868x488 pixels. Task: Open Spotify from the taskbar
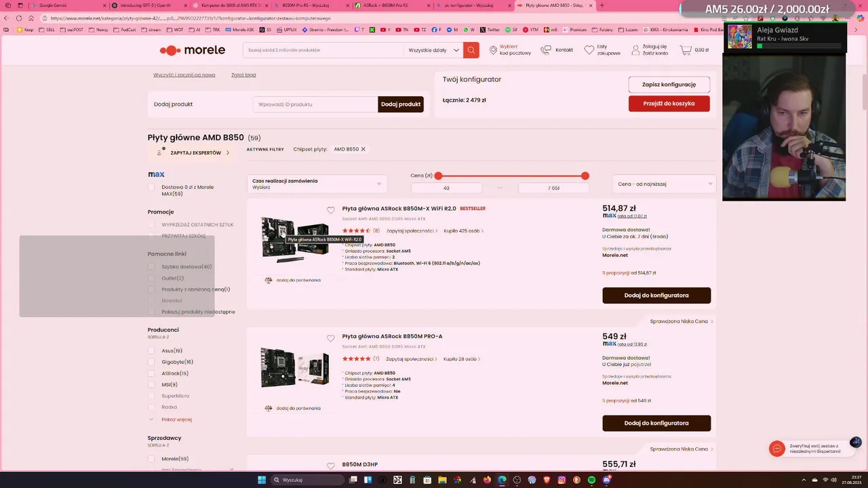[x=591, y=480]
